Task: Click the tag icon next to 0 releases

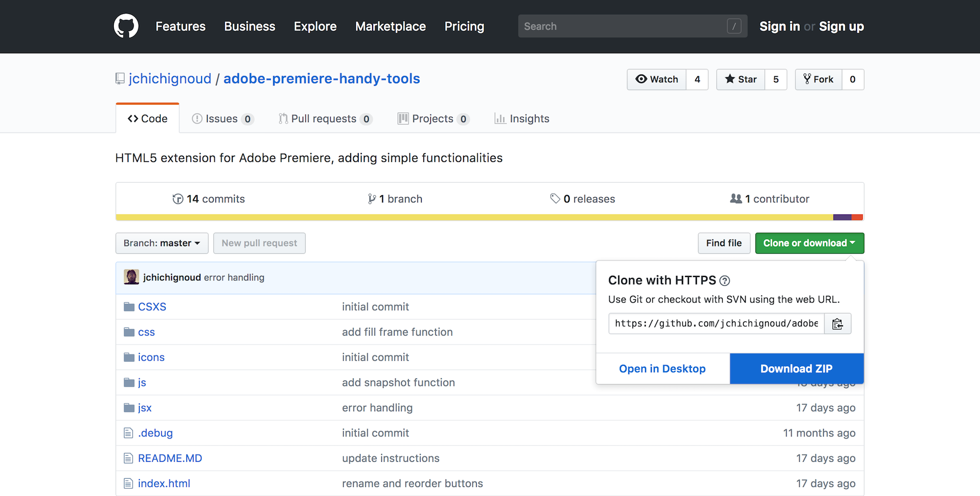Action: tap(555, 199)
